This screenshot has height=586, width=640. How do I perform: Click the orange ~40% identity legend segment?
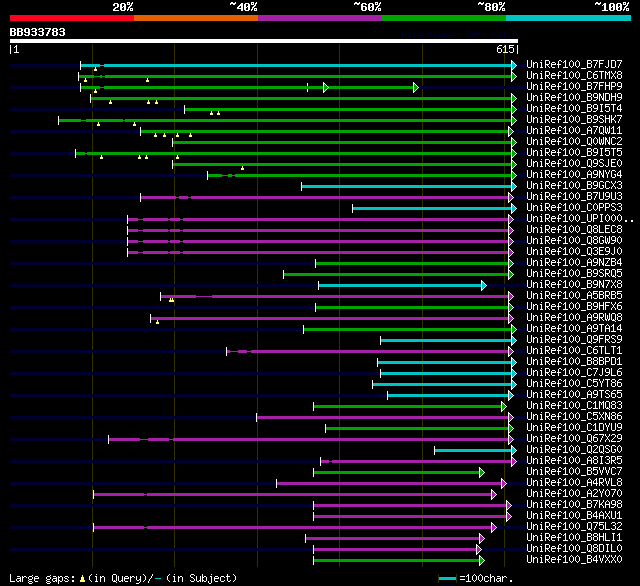click(x=196, y=18)
